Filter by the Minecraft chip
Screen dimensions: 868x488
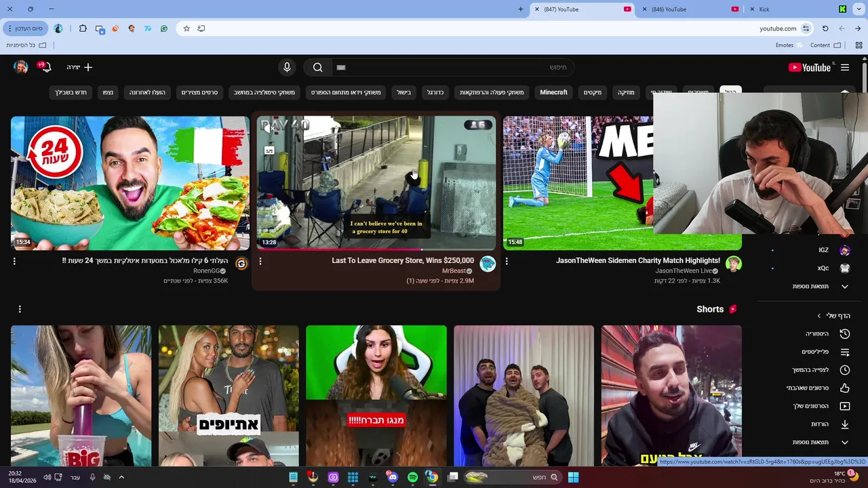[553, 92]
